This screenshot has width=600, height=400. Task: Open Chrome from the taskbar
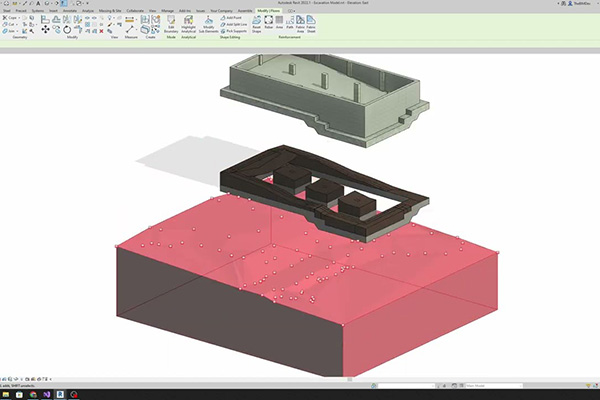(x=33, y=394)
